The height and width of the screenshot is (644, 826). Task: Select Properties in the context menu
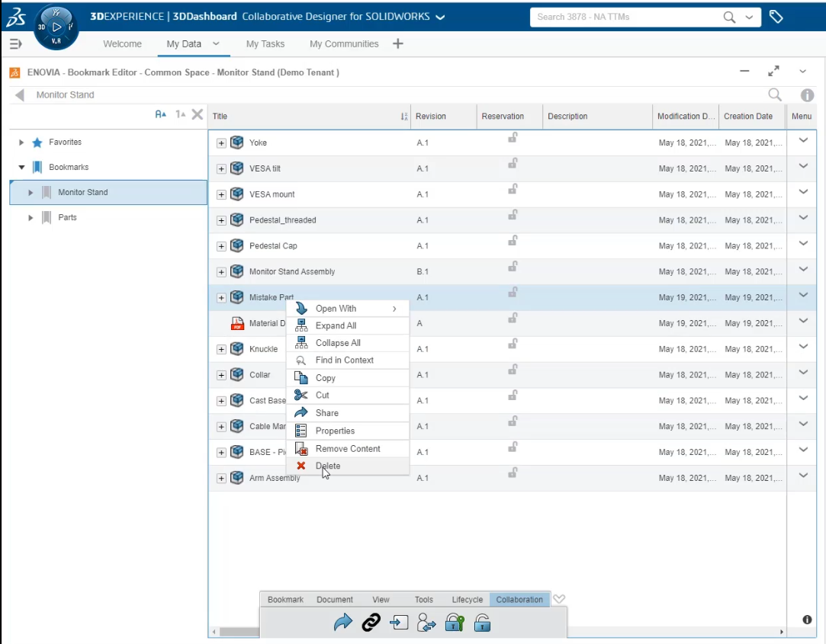(335, 431)
